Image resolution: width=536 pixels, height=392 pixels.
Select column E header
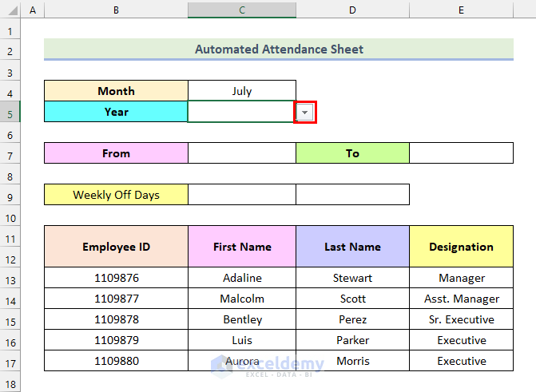(x=461, y=10)
